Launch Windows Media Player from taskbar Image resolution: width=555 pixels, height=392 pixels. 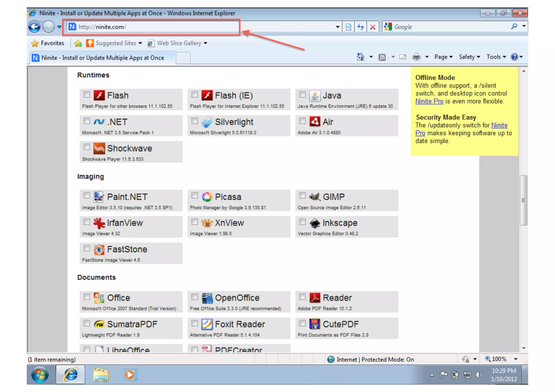tap(131, 375)
